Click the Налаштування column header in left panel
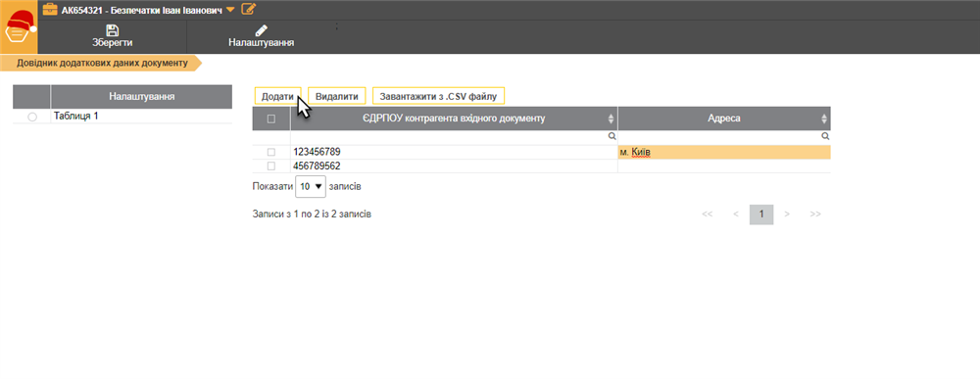 point(141,97)
